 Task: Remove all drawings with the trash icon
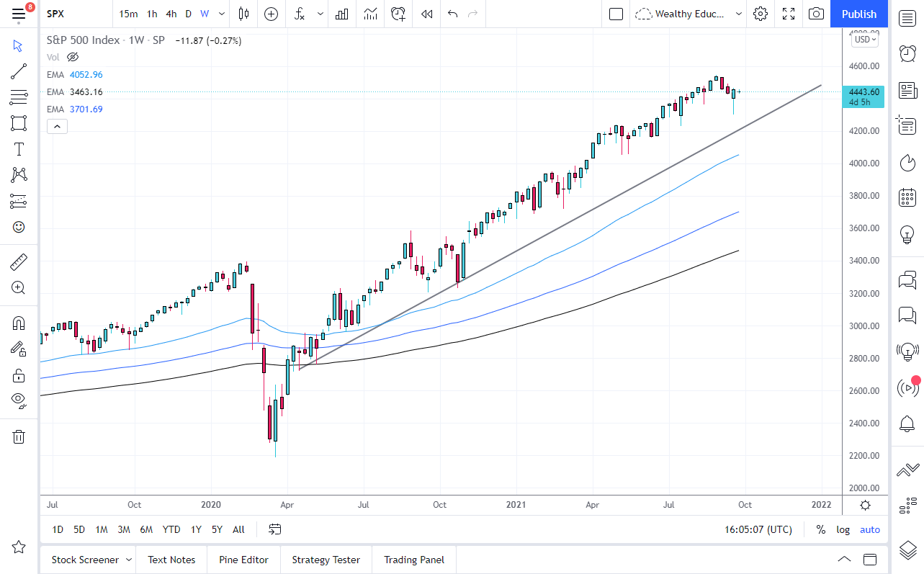point(19,436)
